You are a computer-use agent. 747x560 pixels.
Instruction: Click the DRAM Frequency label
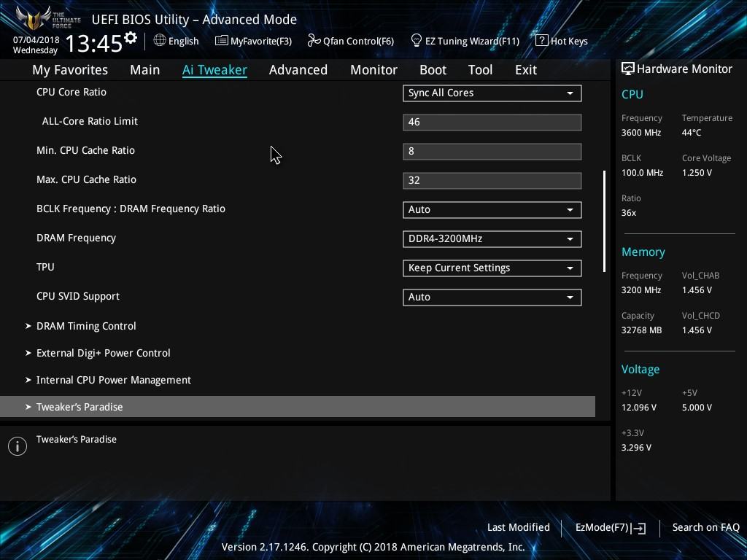click(76, 238)
